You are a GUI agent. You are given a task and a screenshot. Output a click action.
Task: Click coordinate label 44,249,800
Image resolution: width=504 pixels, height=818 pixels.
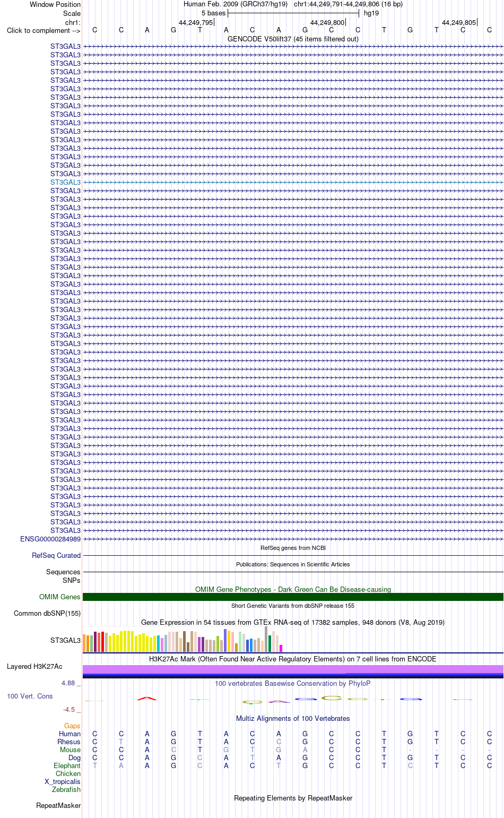point(327,23)
